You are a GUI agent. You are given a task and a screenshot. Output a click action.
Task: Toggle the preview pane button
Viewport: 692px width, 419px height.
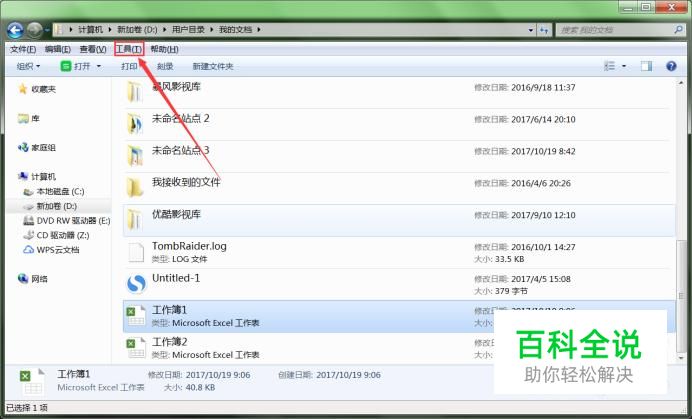tap(647, 66)
